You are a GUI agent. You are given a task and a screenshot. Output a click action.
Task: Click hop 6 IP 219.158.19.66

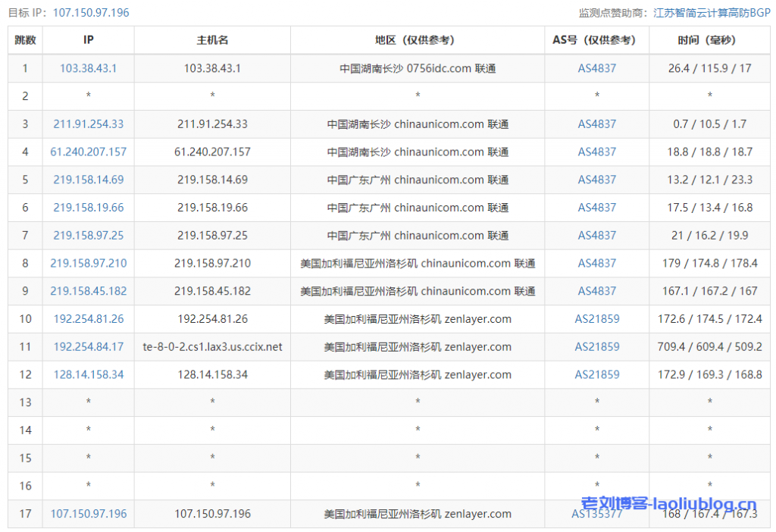click(88, 208)
